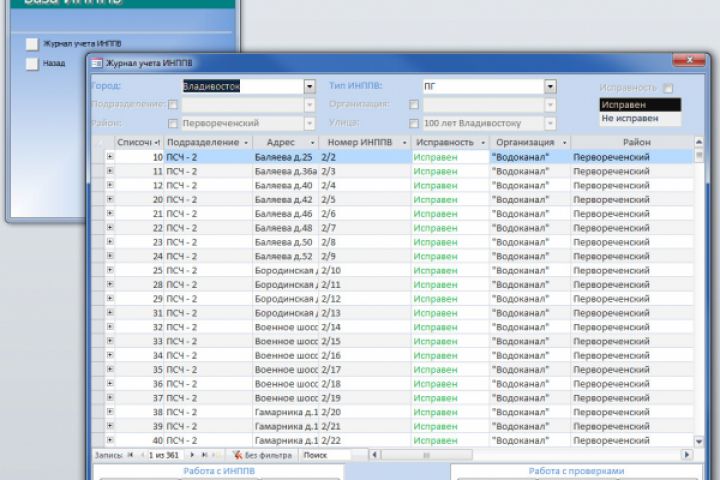This screenshot has width=720, height=480.
Task: Close the Журнал учета ИНППВ window
Action: [x=689, y=60]
